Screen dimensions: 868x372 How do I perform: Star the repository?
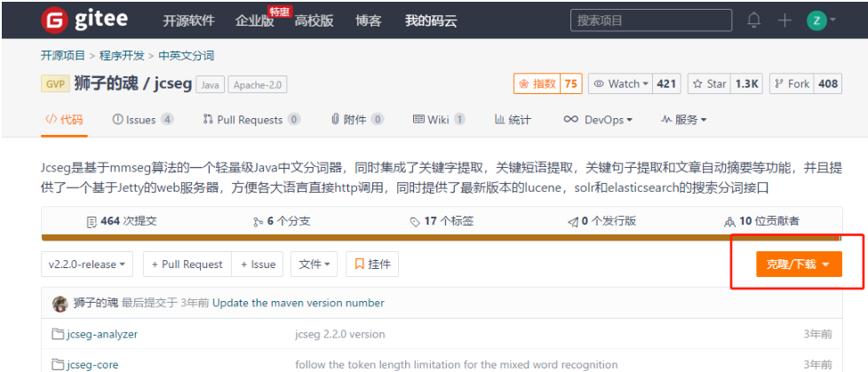709,83
